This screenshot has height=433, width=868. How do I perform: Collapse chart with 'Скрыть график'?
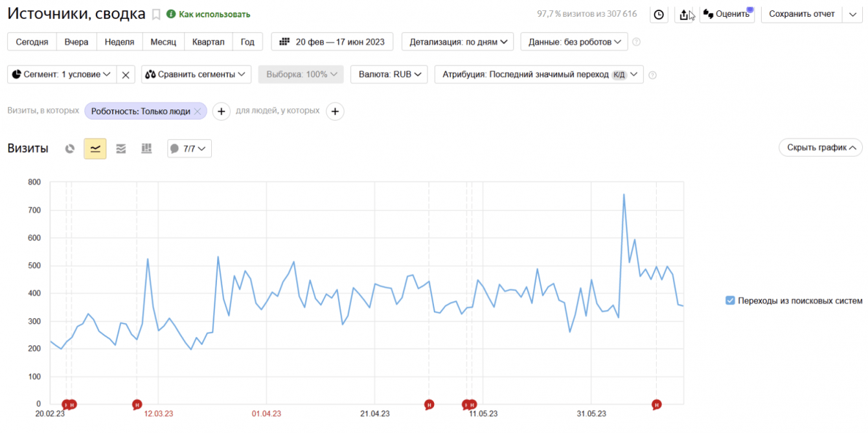(x=820, y=148)
